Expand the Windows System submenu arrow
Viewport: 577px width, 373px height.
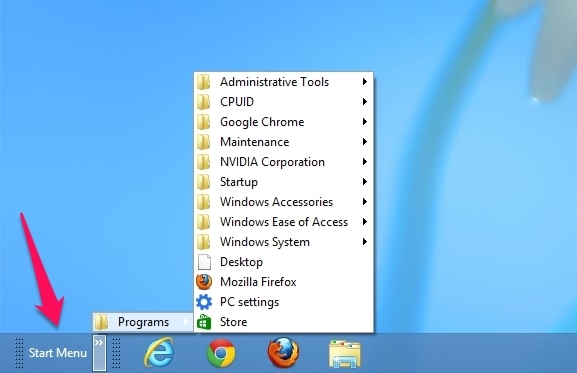(x=365, y=242)
